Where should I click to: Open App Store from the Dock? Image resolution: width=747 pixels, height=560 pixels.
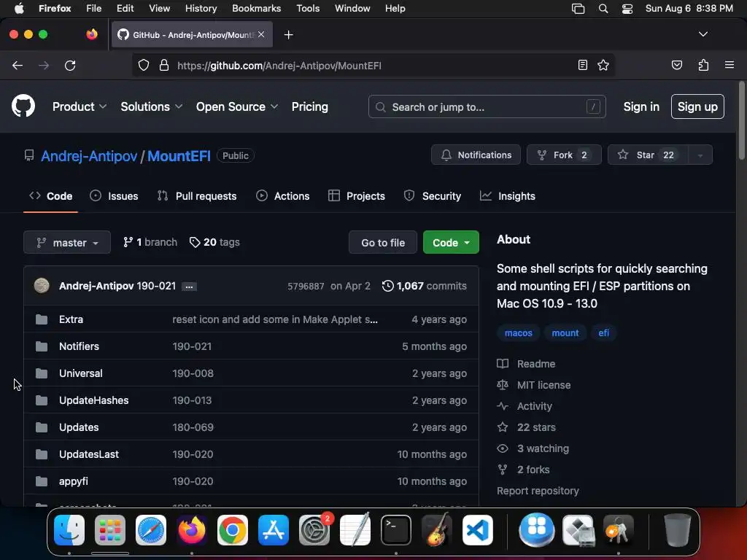274,530
